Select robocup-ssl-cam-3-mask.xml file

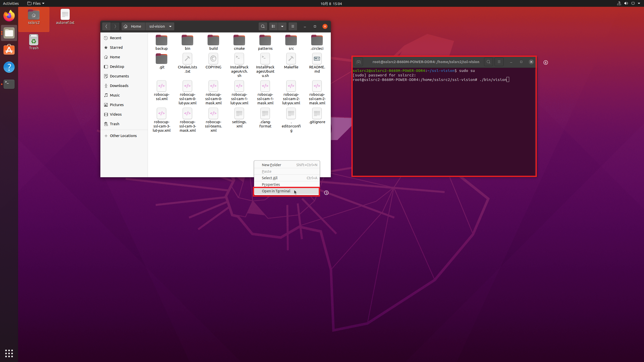click(187, 120)
